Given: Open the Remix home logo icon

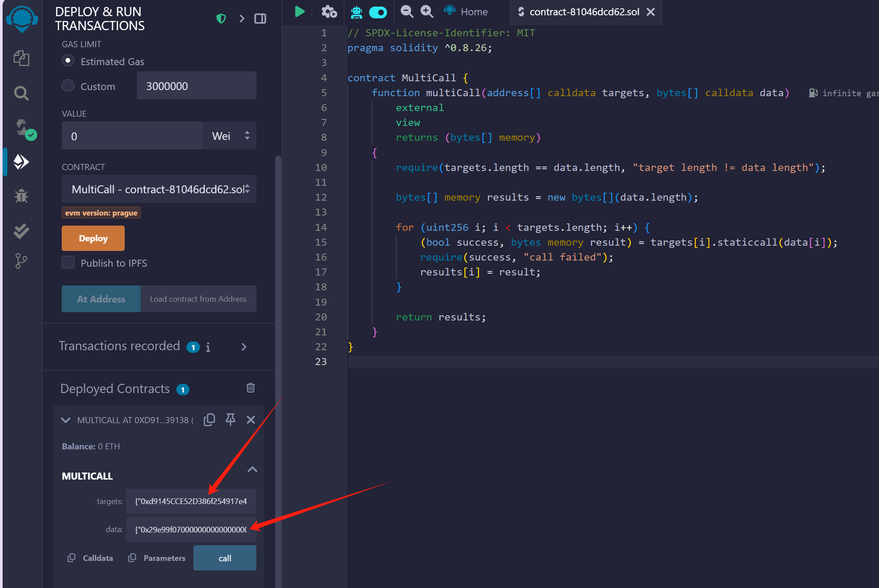Looking at the screenshot, I should (21, 19).
